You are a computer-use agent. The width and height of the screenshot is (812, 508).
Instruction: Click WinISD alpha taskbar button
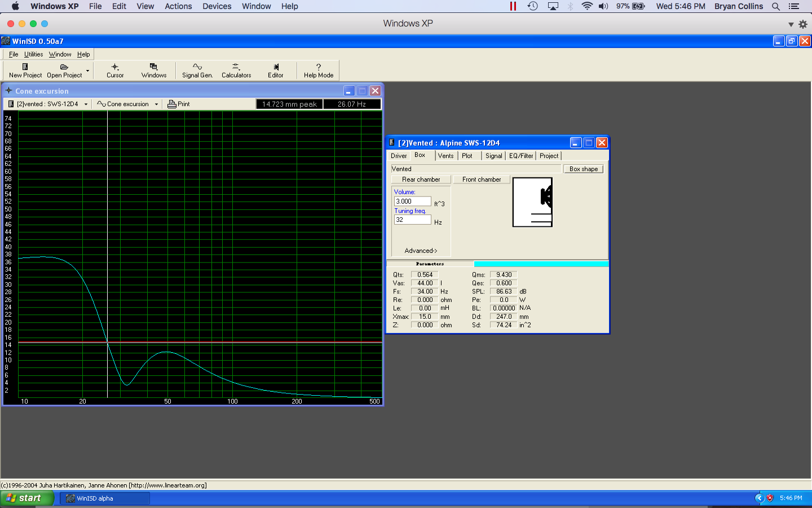(x=105, y=498)
